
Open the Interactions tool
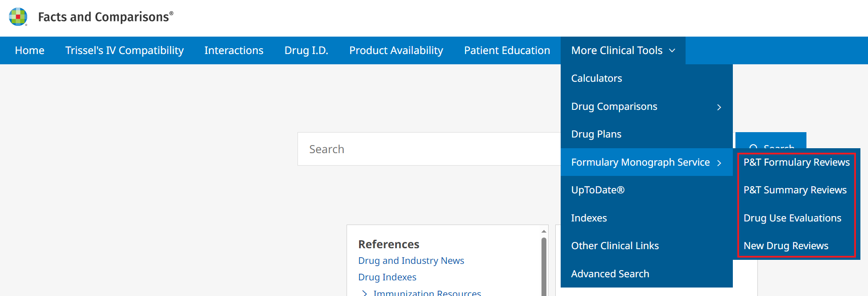(234, 50)
